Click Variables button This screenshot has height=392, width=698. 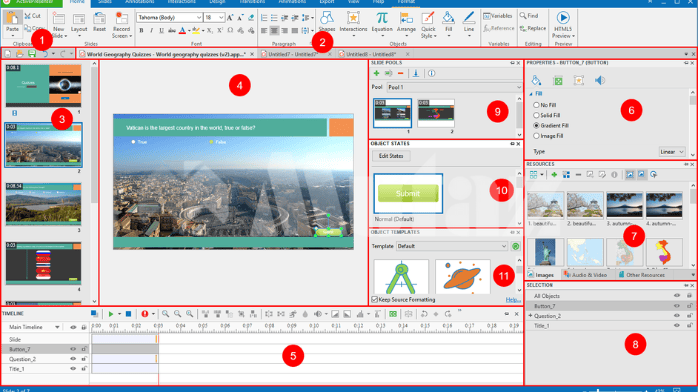coord(498,16)
